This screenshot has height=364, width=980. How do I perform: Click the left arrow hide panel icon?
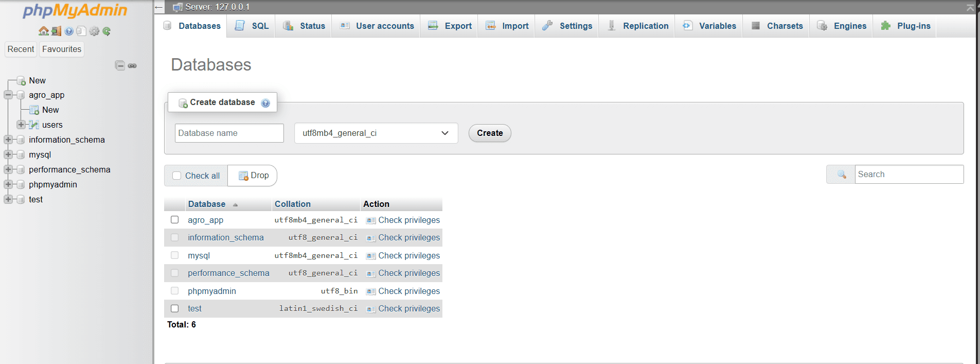coord(159,7)
